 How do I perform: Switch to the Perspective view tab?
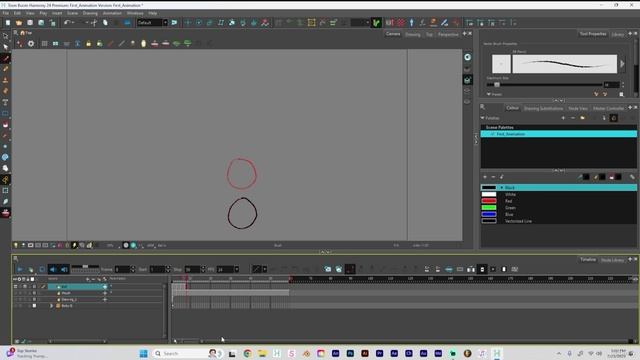448,34
